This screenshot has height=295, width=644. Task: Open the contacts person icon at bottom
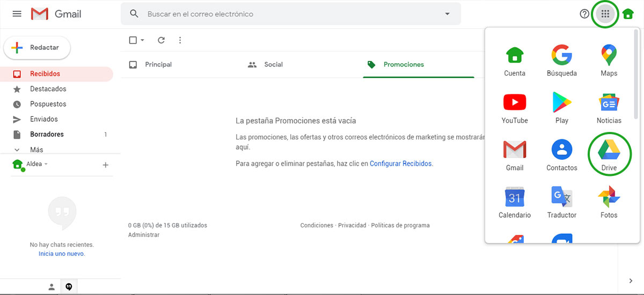[x=52, y=287]
